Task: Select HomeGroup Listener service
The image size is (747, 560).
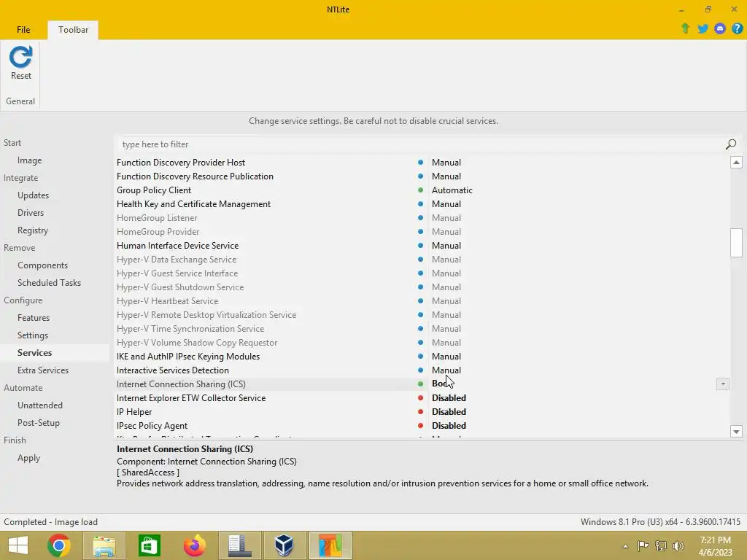Action: tap(157, 217)
